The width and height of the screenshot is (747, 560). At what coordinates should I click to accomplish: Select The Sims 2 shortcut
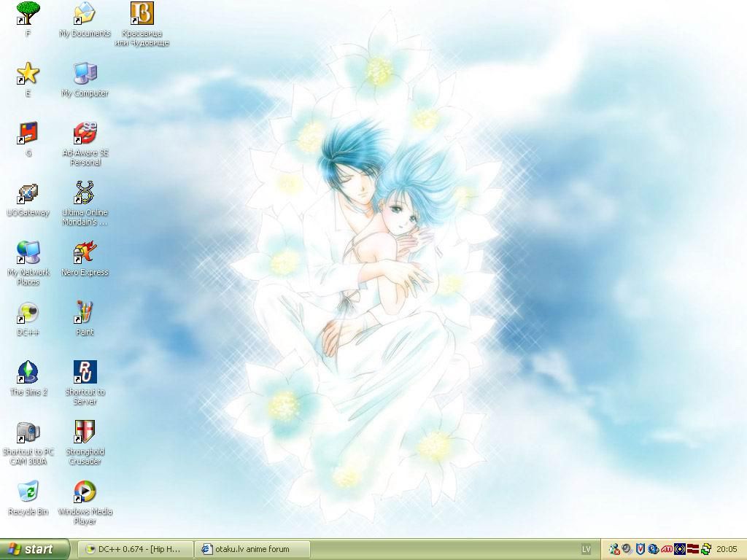pos(28,372)
